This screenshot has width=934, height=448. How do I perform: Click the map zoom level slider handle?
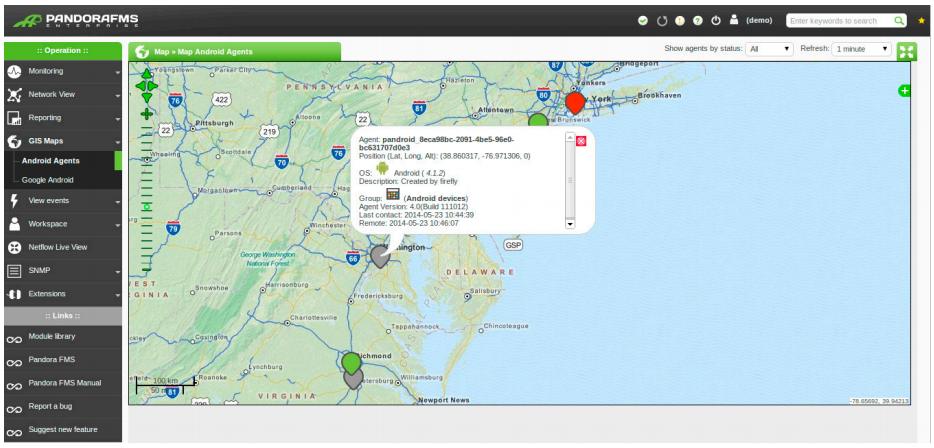[x=147, y=207]
